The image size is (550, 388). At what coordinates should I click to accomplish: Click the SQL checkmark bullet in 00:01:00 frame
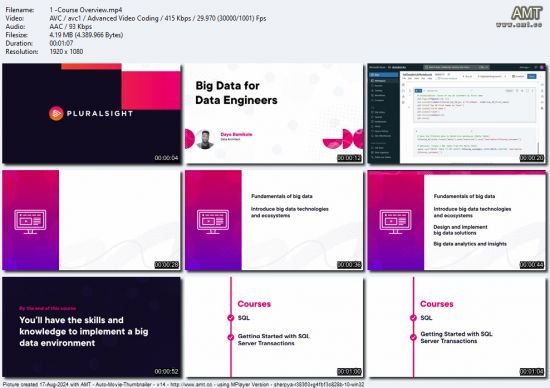pyautogui.click(x=230, y=318)
